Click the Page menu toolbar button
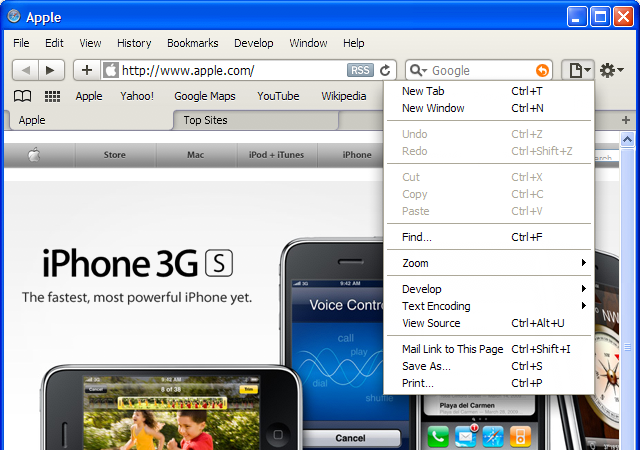 pos(578,70)
